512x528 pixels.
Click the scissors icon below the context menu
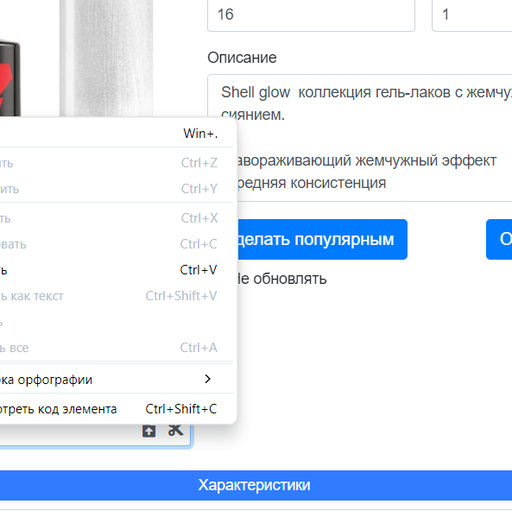[175, 430]
